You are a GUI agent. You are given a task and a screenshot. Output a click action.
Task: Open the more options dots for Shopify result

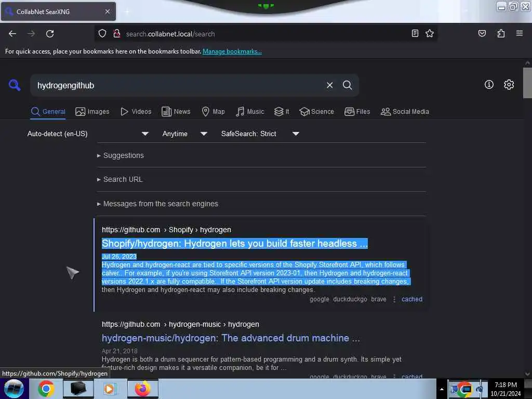click(x=394, y=299)
